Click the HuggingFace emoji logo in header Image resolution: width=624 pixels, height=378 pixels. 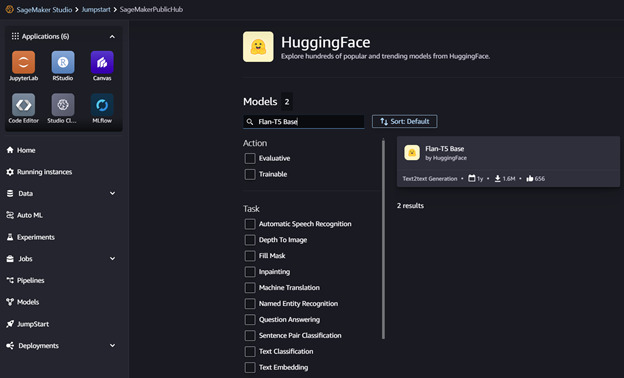[258, 47]
